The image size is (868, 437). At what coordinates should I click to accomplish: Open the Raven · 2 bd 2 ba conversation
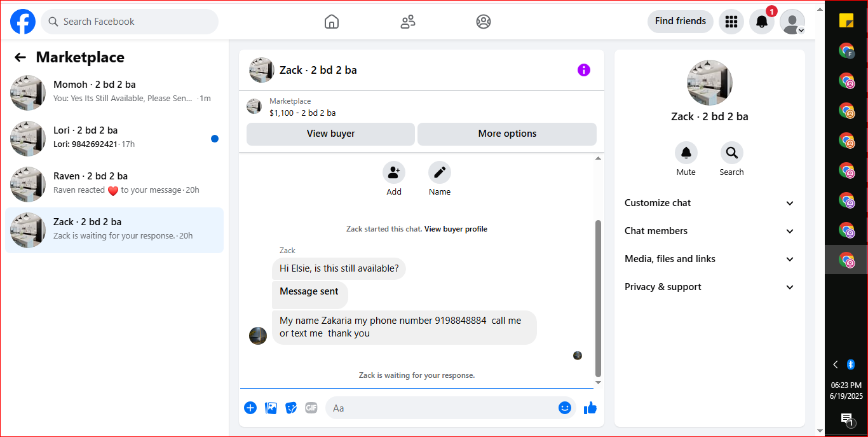tap(114, 184)
